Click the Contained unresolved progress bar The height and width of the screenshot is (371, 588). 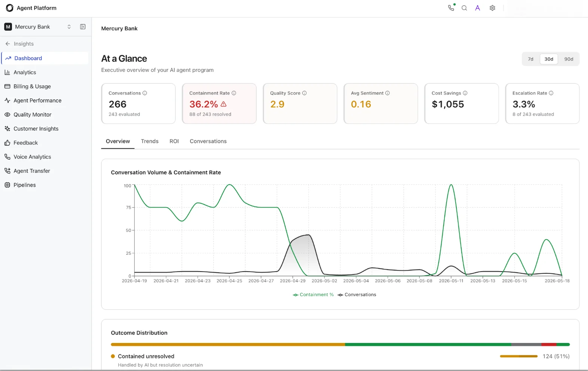519,356
